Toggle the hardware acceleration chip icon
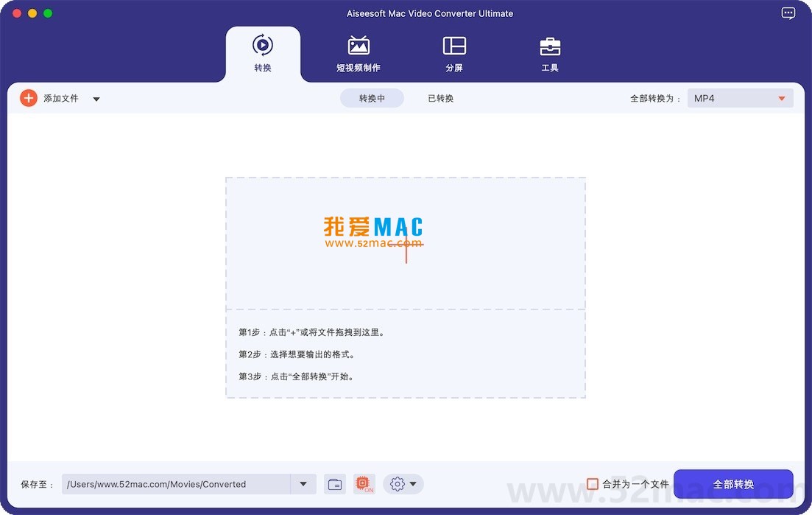Viewport: 812px width, 515px height. tap(364, 484)
